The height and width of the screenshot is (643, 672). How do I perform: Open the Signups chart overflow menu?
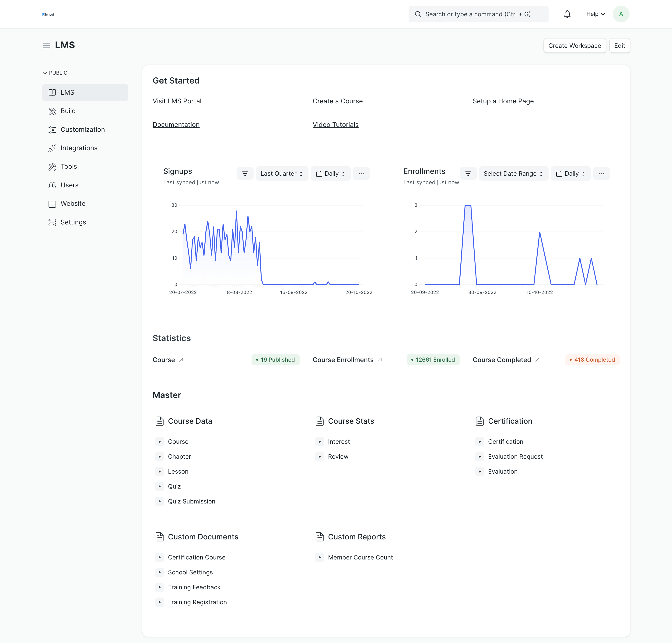(x=361, y=173)
